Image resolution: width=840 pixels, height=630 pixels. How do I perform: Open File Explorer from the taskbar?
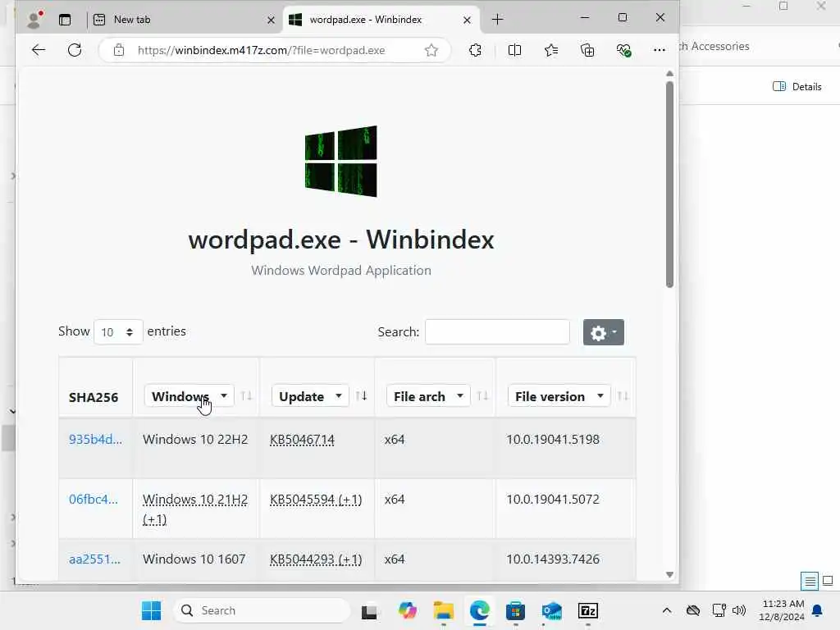point(444,610)
